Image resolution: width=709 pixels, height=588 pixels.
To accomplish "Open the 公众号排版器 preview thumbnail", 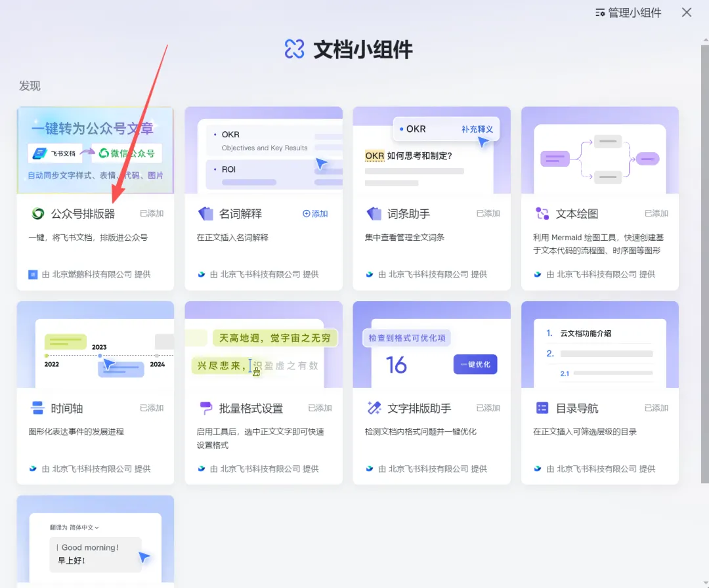I will pos(95,150).
